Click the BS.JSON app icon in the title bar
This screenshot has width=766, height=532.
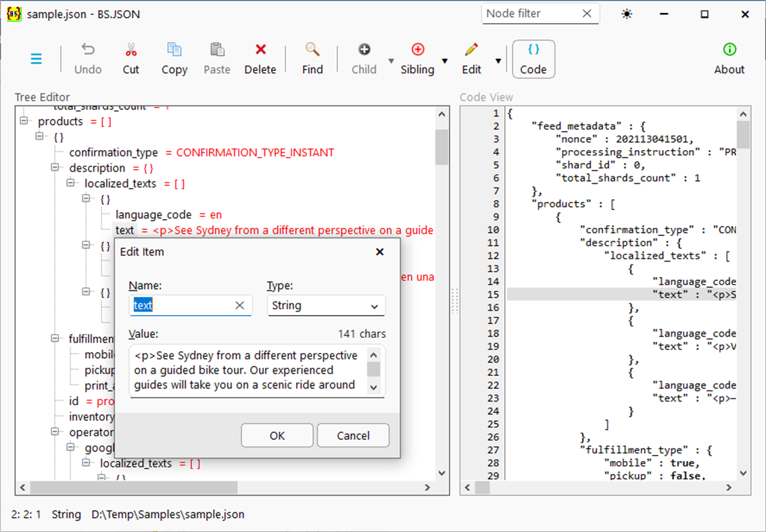pos(14,14)
